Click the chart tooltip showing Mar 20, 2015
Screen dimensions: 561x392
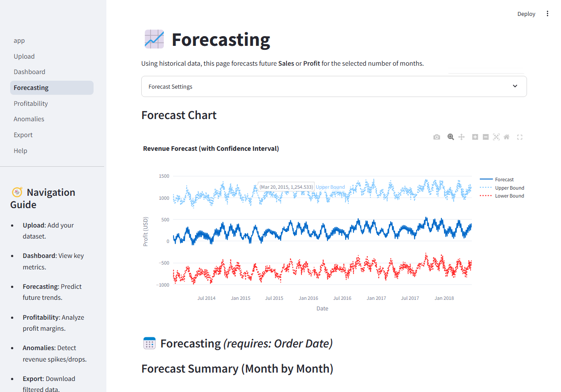(286, 187)
